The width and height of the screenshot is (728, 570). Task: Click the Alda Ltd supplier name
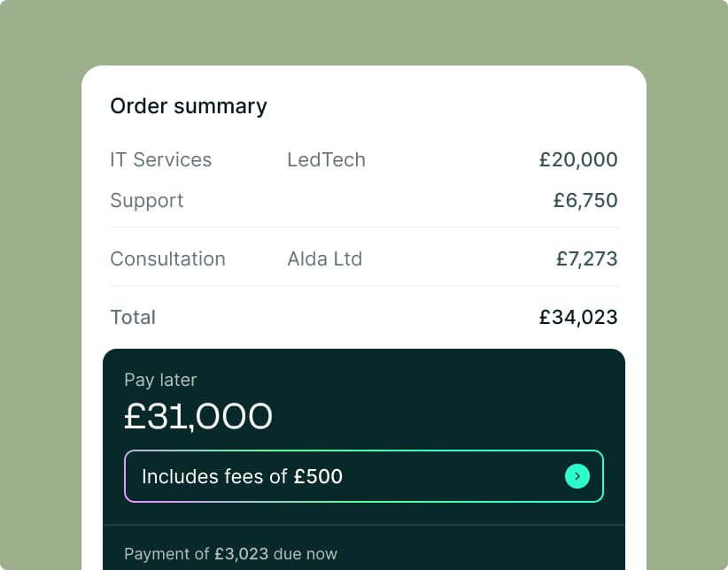(324, 259)
